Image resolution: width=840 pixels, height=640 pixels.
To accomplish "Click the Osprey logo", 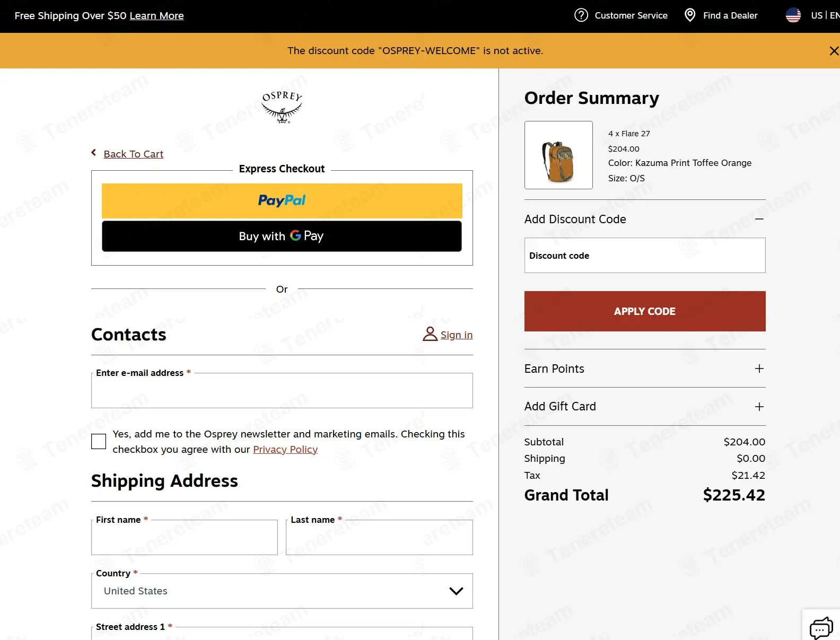I will (x=282, y=107).
